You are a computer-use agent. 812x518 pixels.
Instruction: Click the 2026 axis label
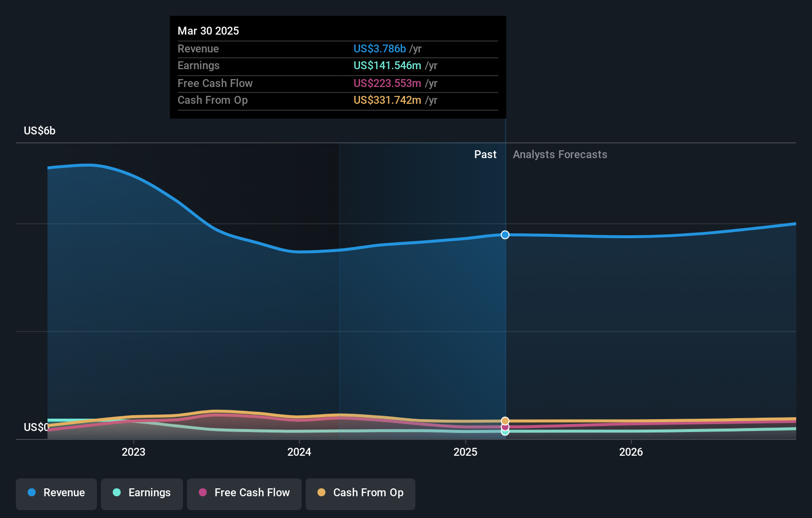[631, 452]
